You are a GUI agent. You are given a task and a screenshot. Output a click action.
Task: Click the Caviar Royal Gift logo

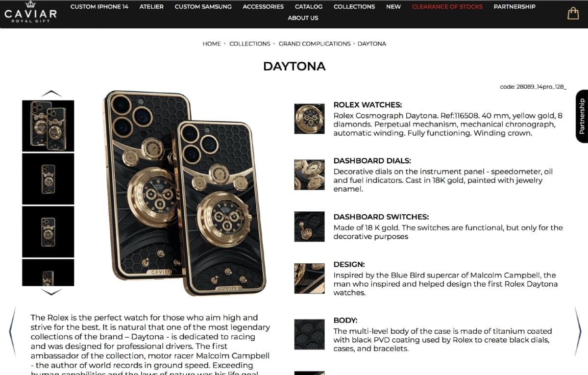30,11
